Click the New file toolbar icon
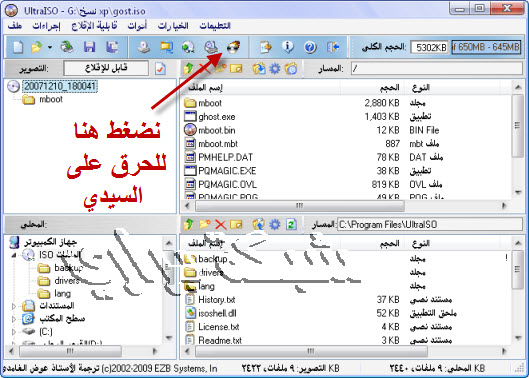Screen dimensions: 529x378 18,47
